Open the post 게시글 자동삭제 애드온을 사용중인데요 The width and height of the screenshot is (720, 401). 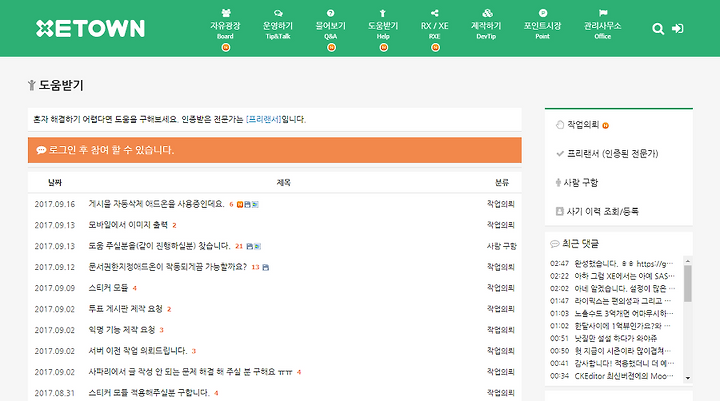[x=156, y=204]
